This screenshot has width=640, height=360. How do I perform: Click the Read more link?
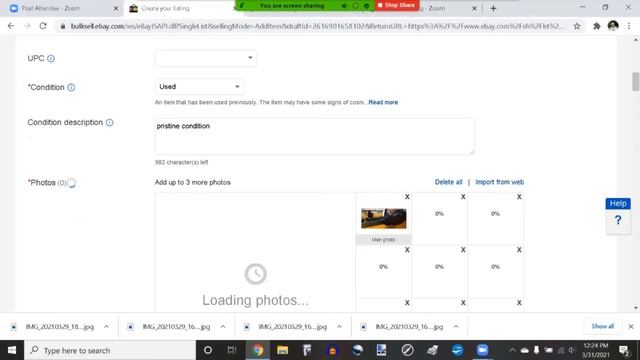[x=383, y=102]
